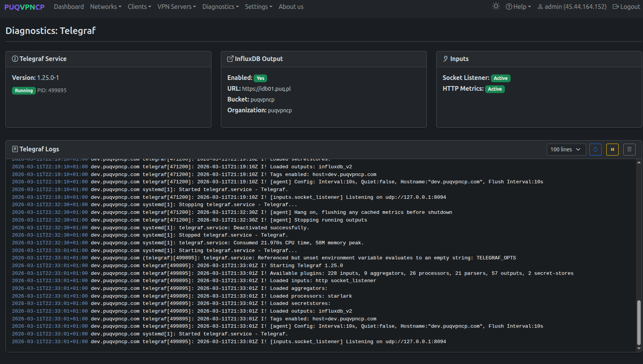Click the Enabled Yes badge
Image resolution: width=643 pixels, height=364 pixels.
[x=261, y=78]
